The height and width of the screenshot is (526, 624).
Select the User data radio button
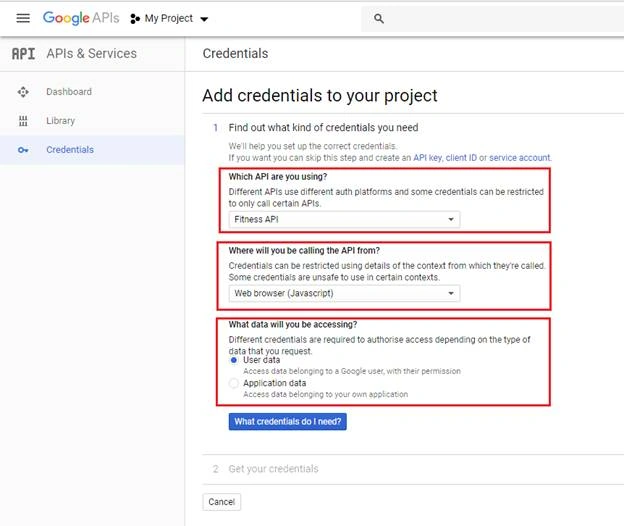tap(234, 360)
